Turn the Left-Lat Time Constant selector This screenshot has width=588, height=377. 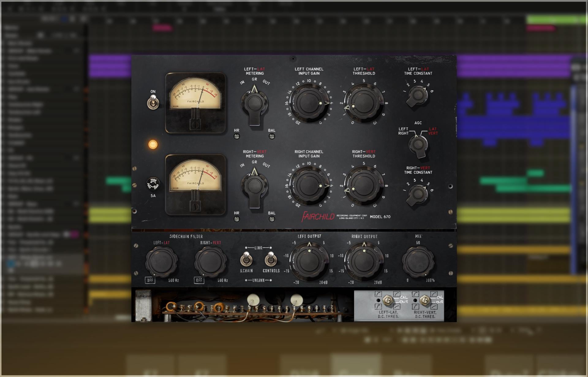click(418, 95)
